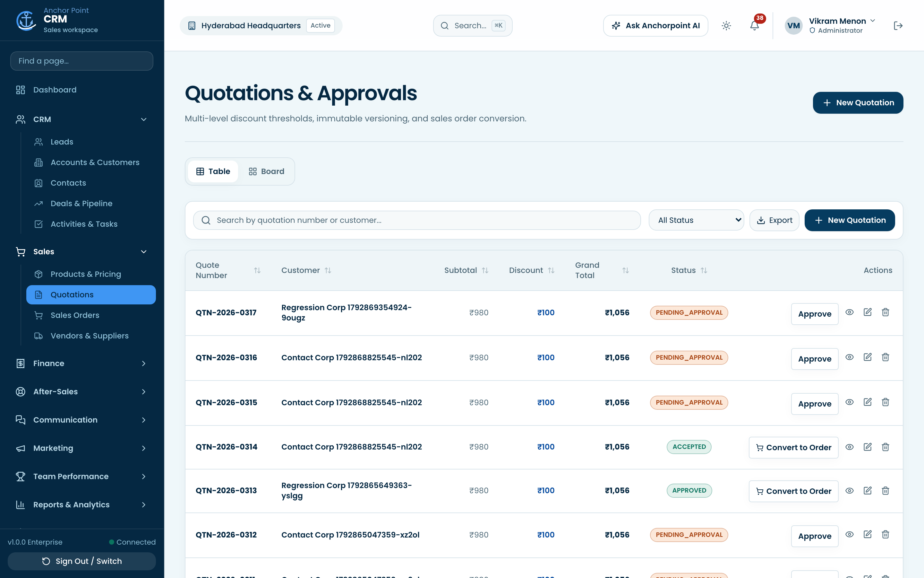Collapse the Sales sidebar section

82,251
